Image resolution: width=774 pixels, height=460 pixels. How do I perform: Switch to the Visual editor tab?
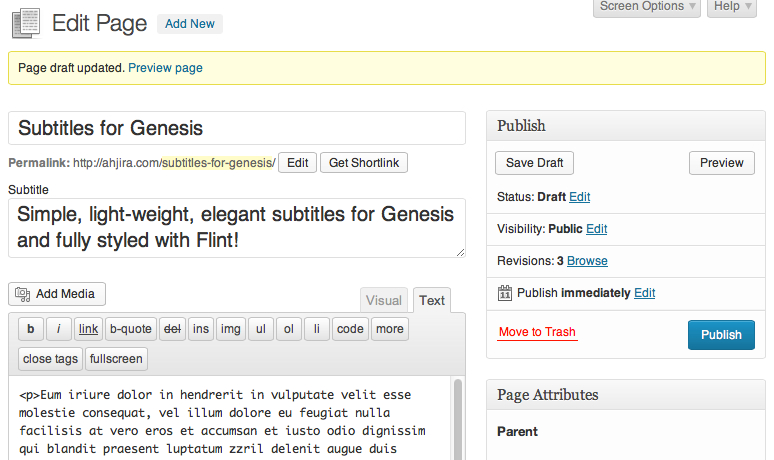[384, 300]
